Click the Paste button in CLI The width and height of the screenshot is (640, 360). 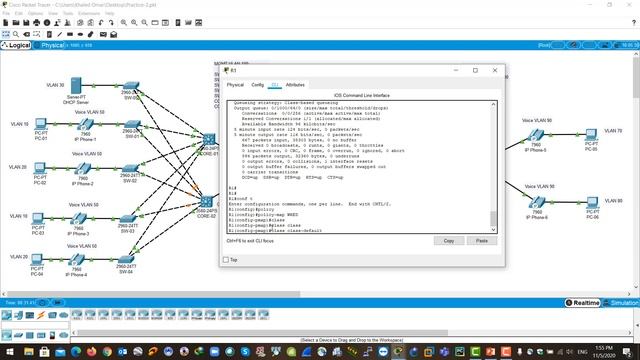pos(482,241)
